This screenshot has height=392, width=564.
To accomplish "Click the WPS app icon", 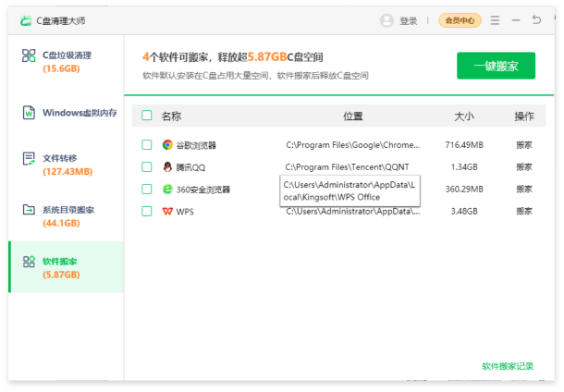I will coord(167,211).
